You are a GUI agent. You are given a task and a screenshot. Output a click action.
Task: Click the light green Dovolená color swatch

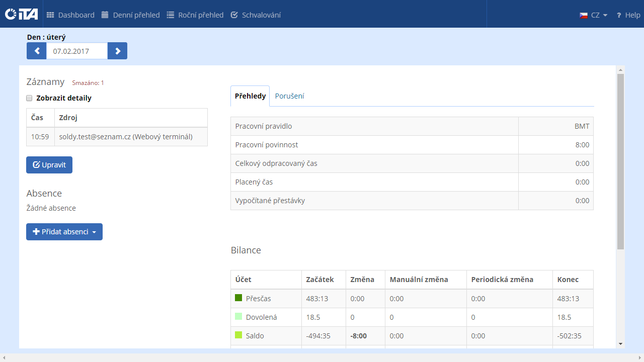coord(238,317)
